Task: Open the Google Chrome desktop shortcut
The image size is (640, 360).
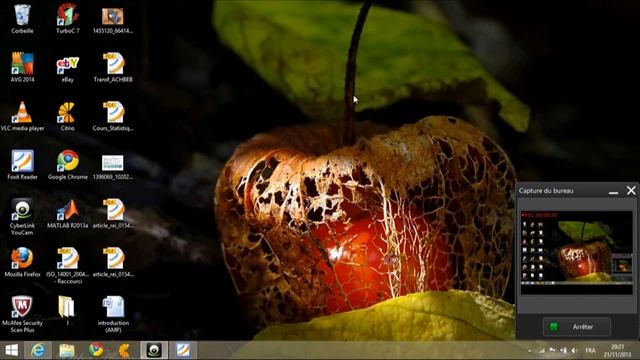Action: click(68, 164)
